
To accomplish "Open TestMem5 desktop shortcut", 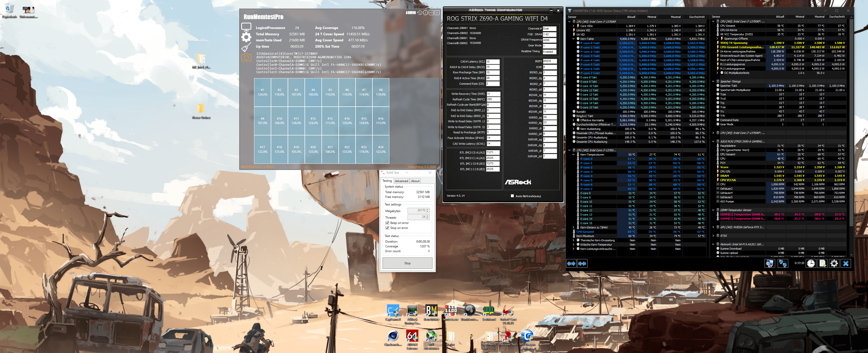I will point(489,313).
